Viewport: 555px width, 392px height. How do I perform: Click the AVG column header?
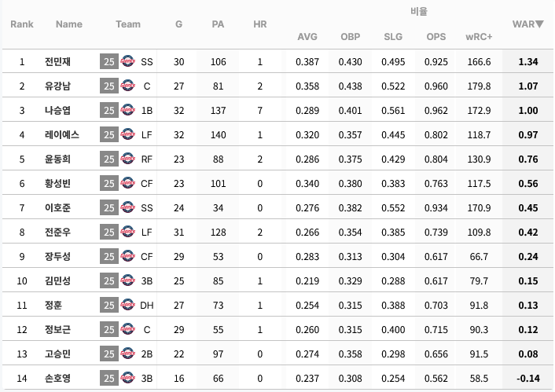tap(307, 37)
